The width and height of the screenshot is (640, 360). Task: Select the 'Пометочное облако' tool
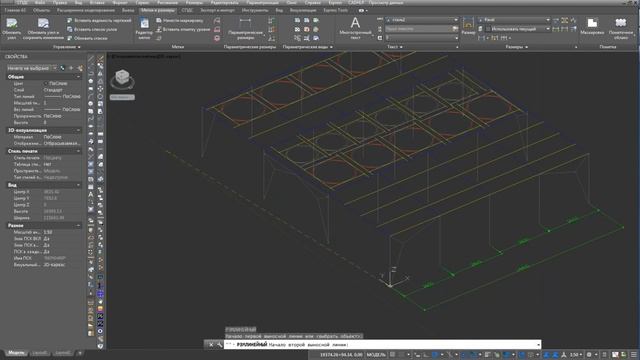click(620, 28)
